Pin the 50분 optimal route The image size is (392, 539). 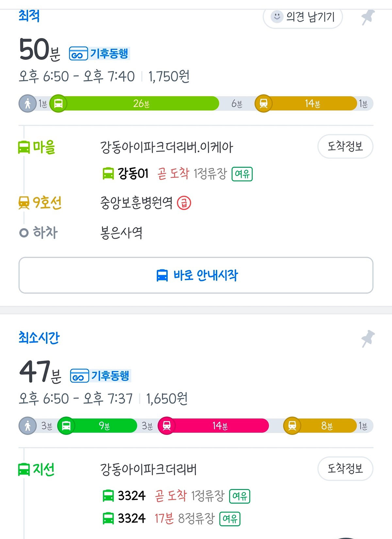(x=368, y=17)
